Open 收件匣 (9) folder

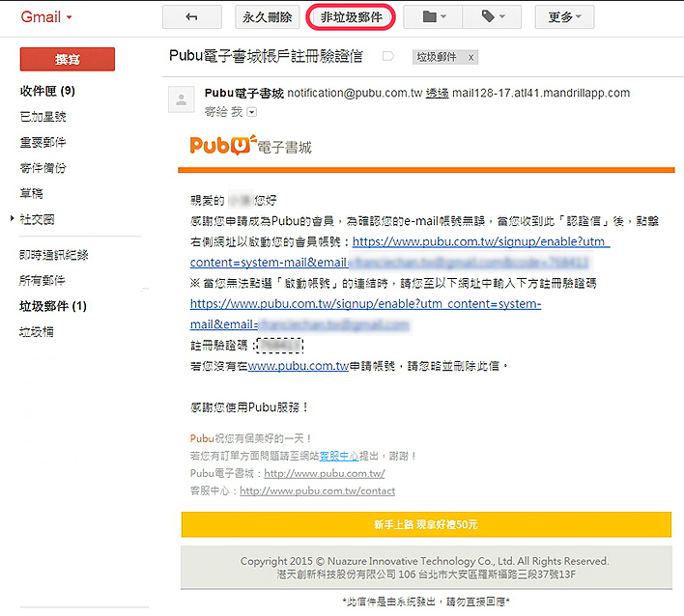tap(47, 91)
